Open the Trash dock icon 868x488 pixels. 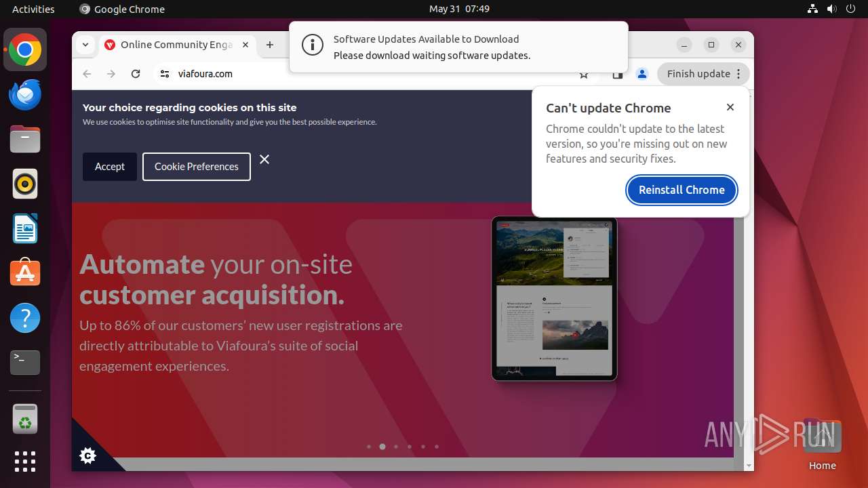tap(25, 419)
